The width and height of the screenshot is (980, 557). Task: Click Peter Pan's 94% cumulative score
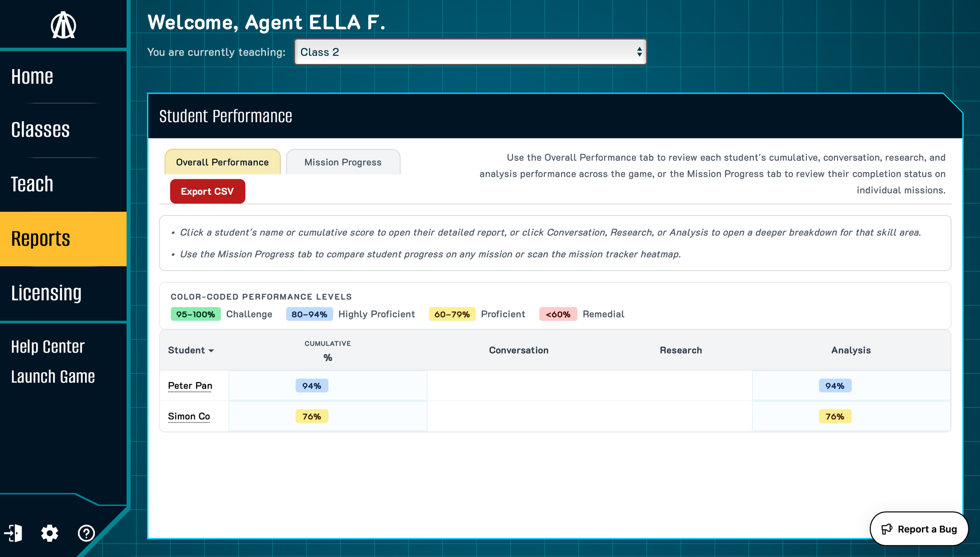tap(312, 386)
